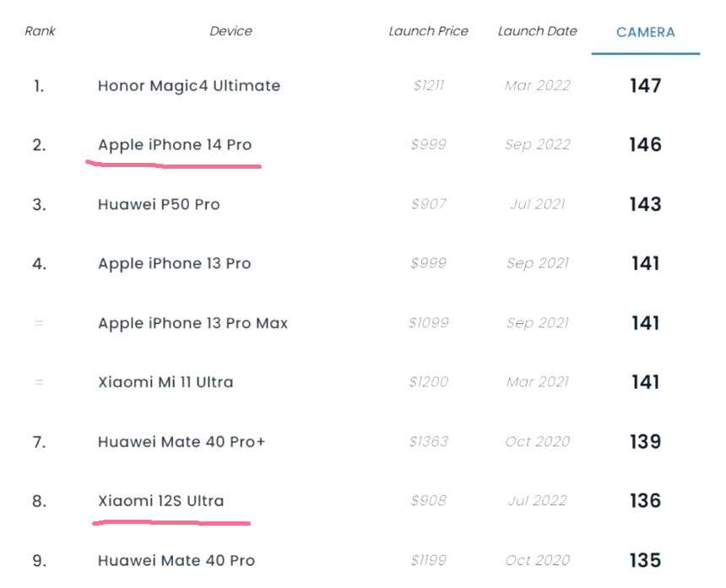This screenshot has height=588, width=726.
Task: Click the $1363 launch price
Action: pyautogui.click(x=428, y=442)
